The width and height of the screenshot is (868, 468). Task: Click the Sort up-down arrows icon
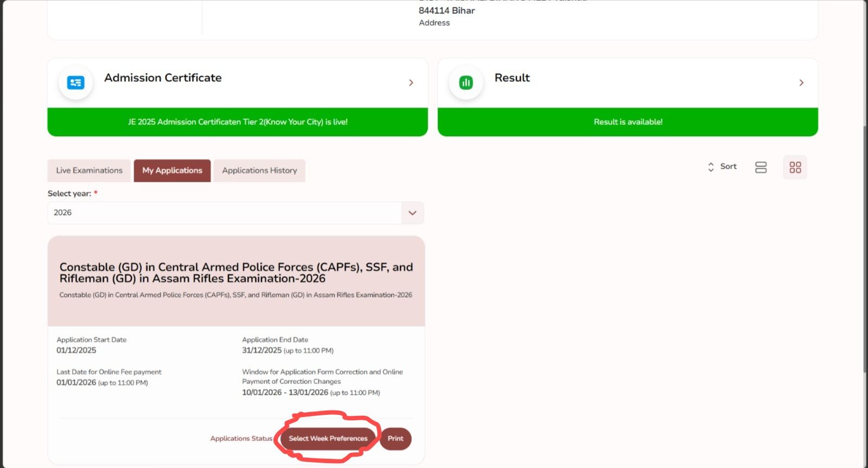(711, 167)
